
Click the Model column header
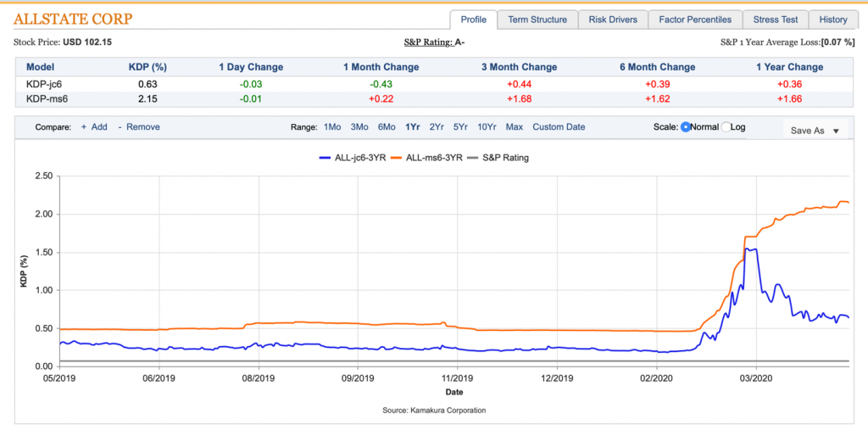coord(41,67)
